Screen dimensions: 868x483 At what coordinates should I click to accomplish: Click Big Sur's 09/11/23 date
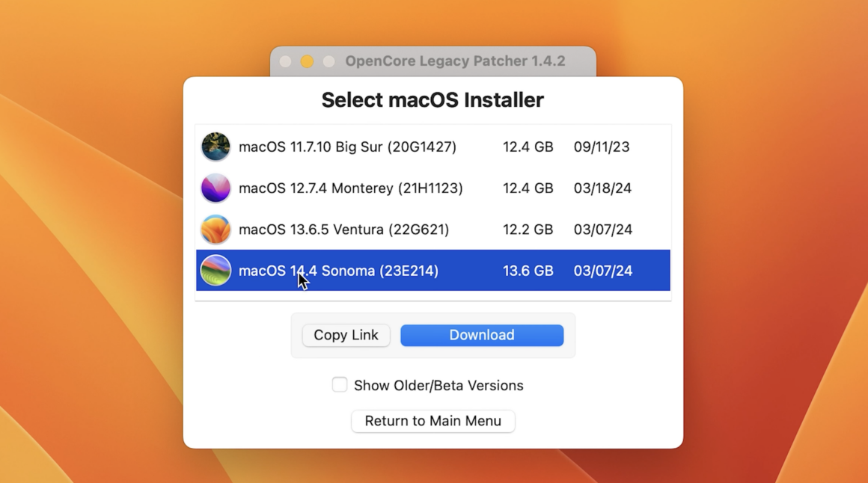601,147
